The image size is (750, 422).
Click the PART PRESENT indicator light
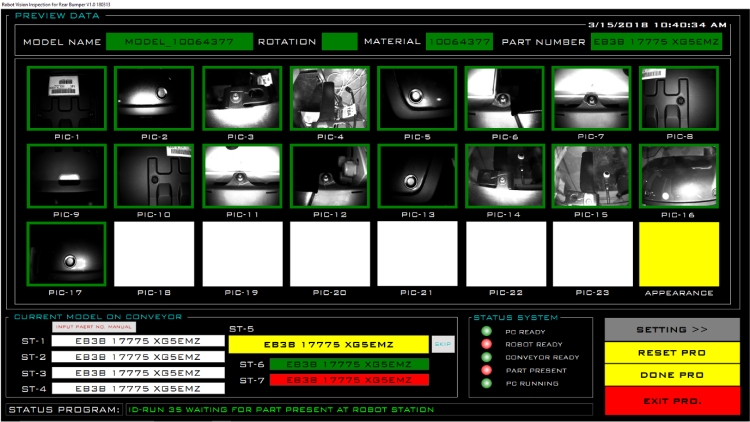[486, 370]
